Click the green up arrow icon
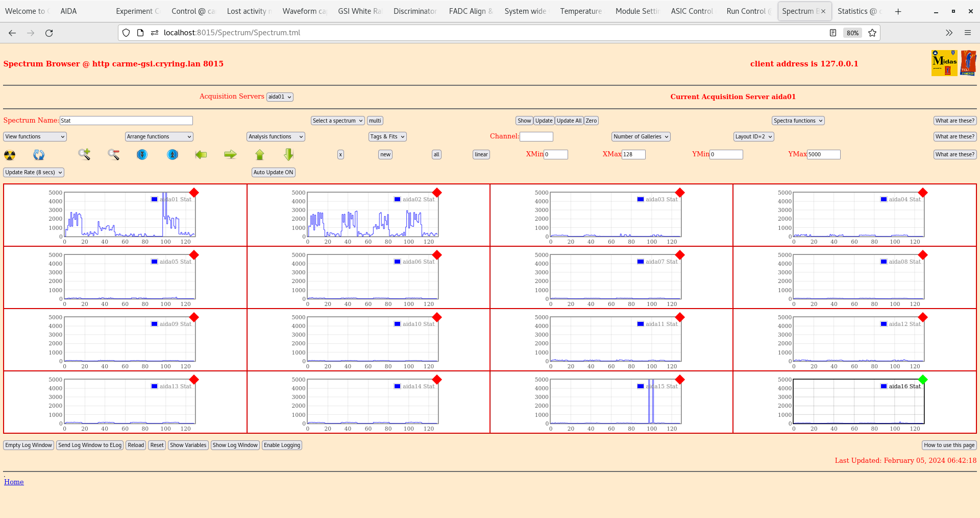The width and height of the screenshot is (980, 518). click(x=260, y=154)
